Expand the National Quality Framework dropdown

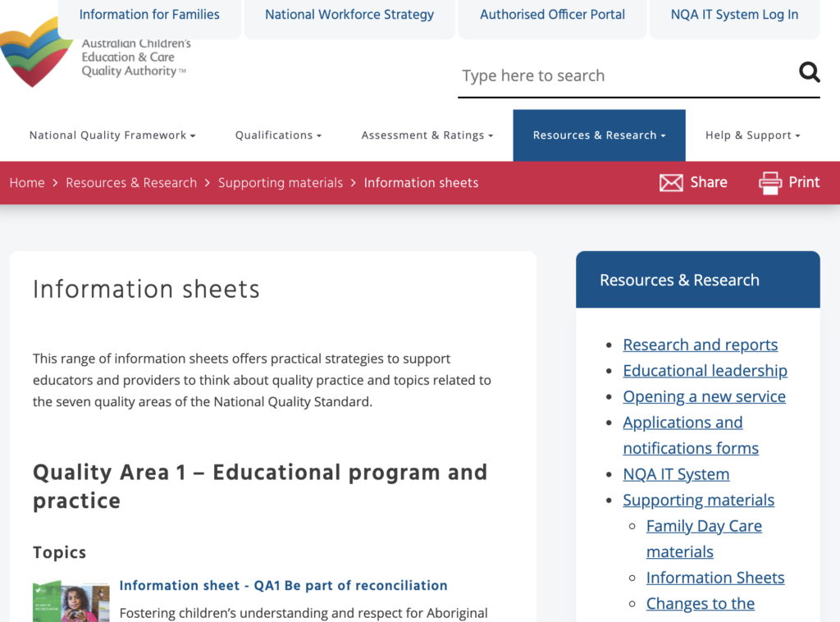pyautogui.click(x=112, y=135)
